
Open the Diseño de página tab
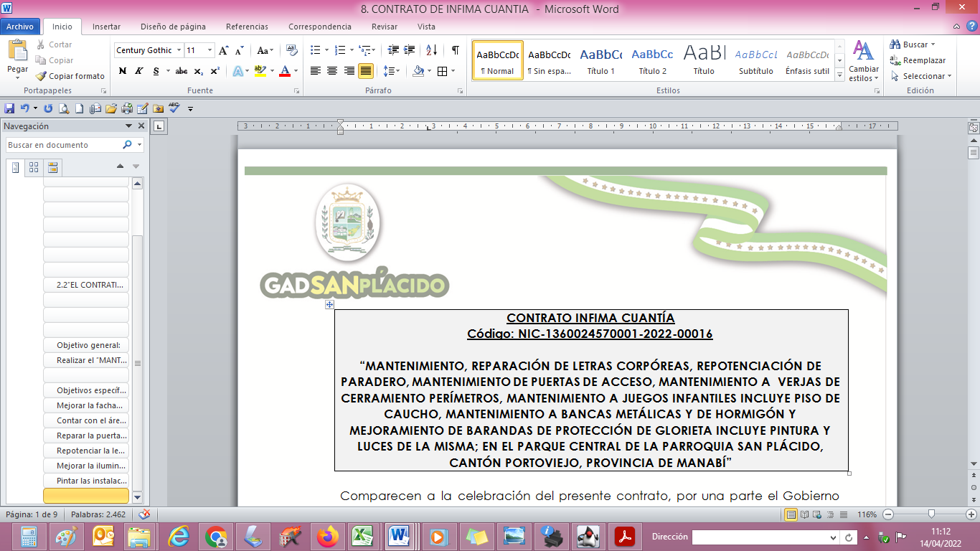click(x=173, y=27)
